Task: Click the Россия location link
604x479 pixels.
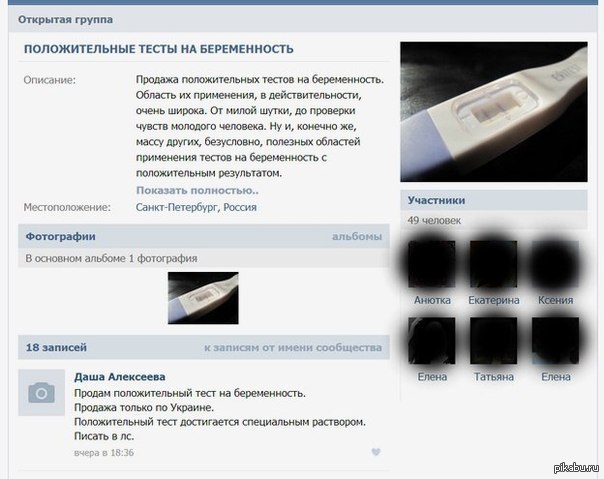Action: 240,207
